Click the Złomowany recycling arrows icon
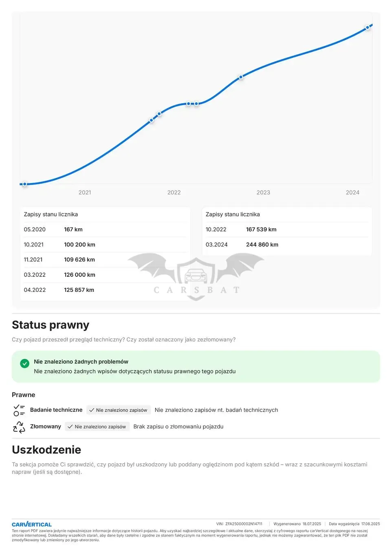The width and height of the screenshot is (392, 554). 19,427
